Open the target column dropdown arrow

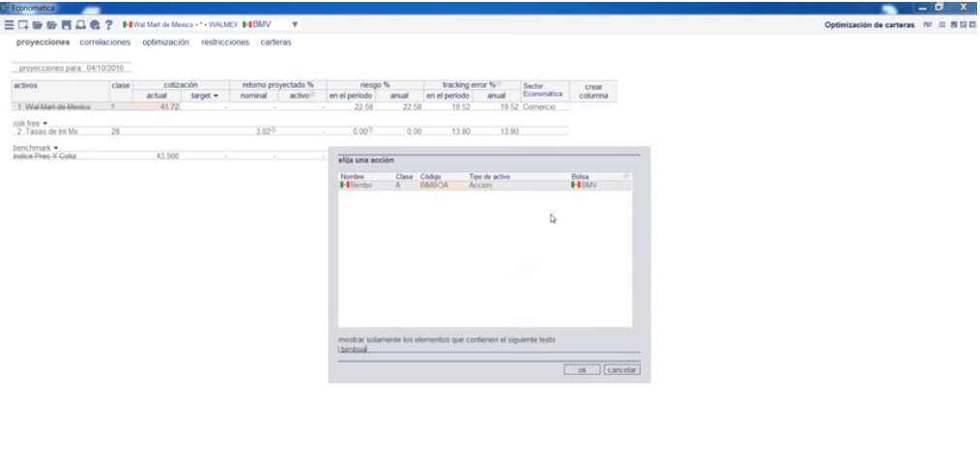pos(216,96)
